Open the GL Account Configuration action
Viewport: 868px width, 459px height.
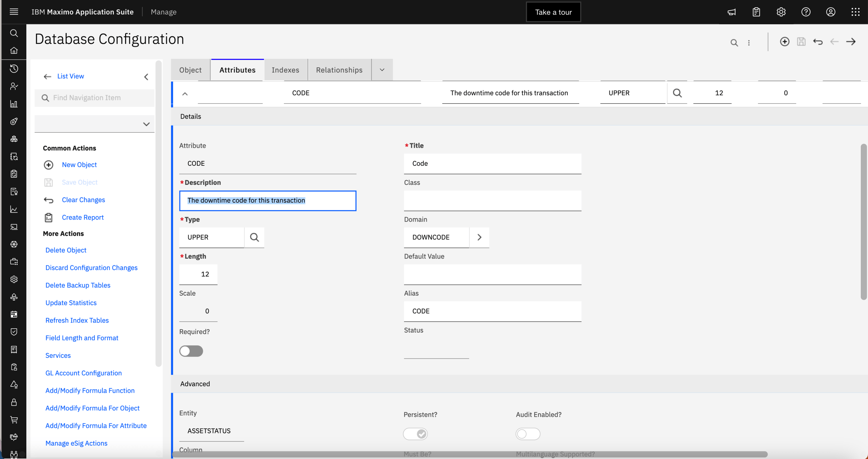[x=83, y=373]
